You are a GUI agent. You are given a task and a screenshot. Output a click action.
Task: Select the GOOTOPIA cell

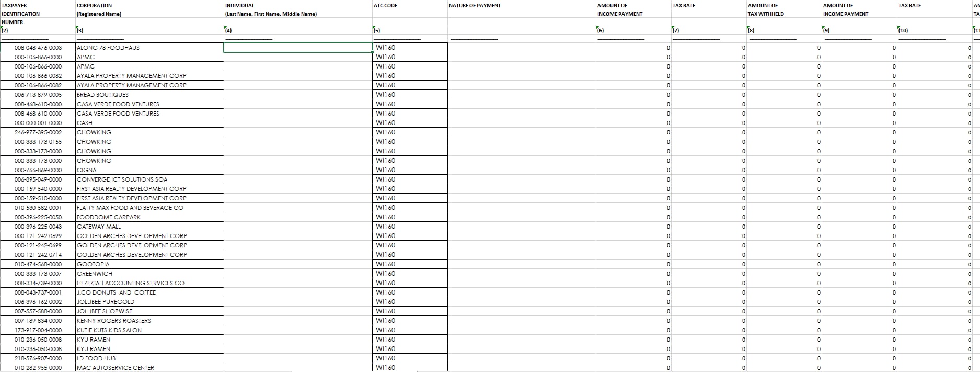[149, 264]
